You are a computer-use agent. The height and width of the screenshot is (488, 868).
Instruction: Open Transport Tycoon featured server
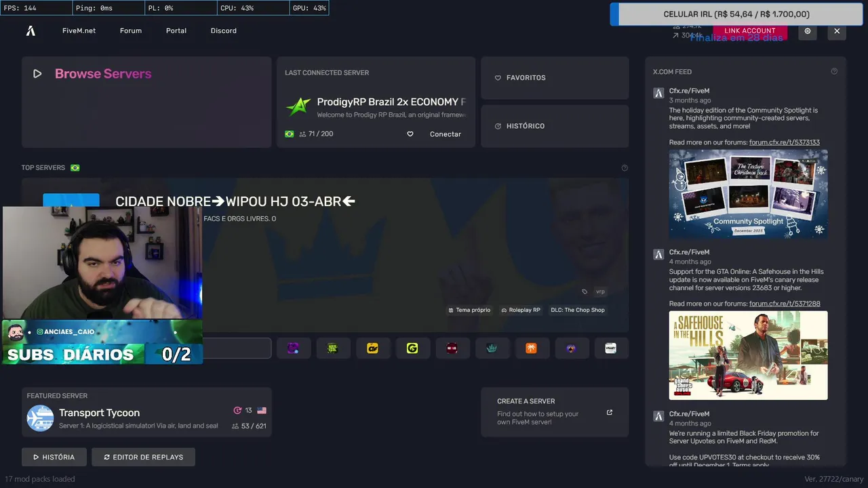click(x=146, y=412)
